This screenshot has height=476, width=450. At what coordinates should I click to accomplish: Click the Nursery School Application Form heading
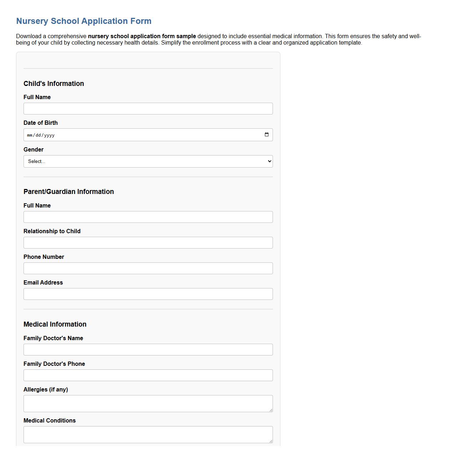(83, 21)
